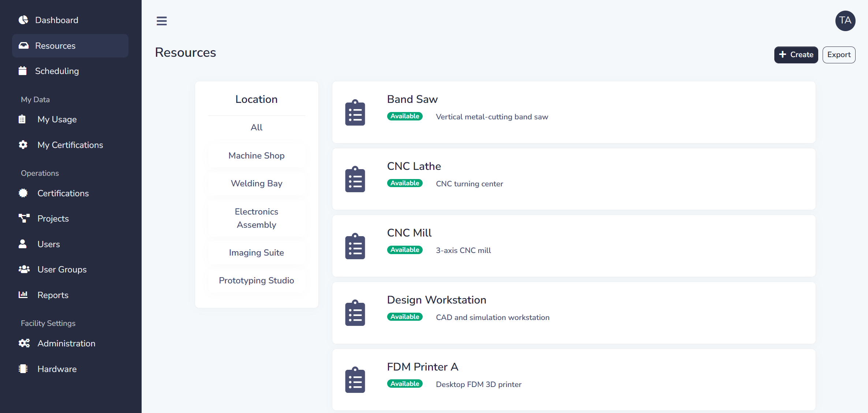Filter location by All
The image size is (868, 413).
(257, 127)
